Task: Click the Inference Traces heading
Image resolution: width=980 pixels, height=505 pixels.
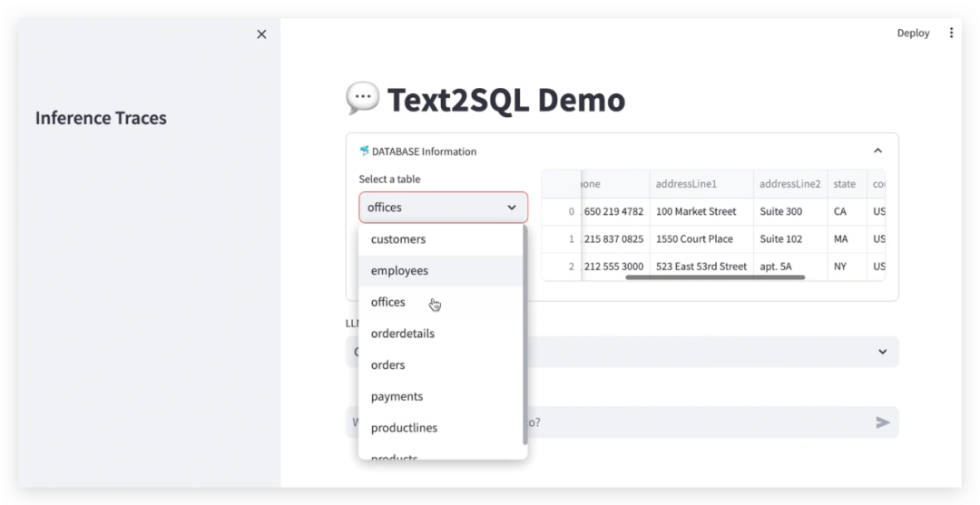Action: pos(101,118)
